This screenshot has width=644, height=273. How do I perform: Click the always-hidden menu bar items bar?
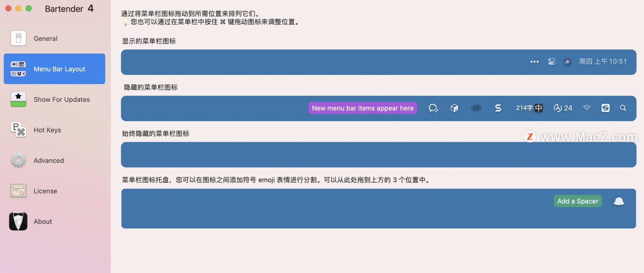tap(378, 155)
